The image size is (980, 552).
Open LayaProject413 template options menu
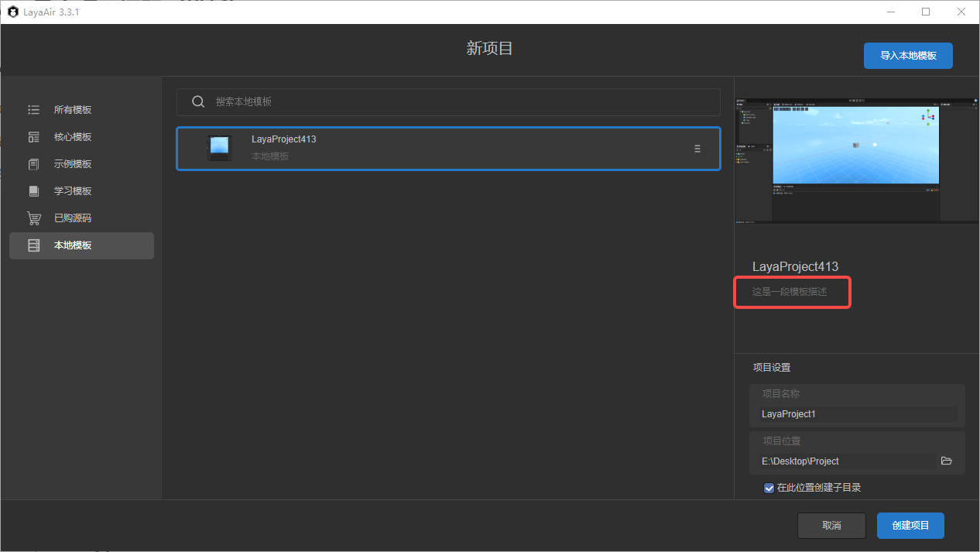[697, 149]
